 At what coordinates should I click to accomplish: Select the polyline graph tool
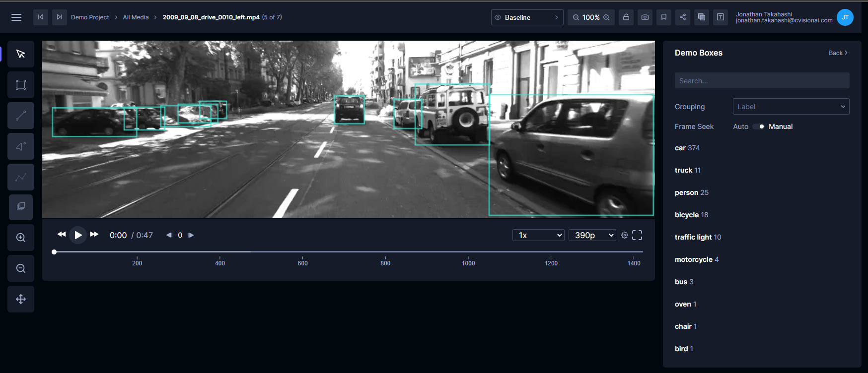pos(21,177)
